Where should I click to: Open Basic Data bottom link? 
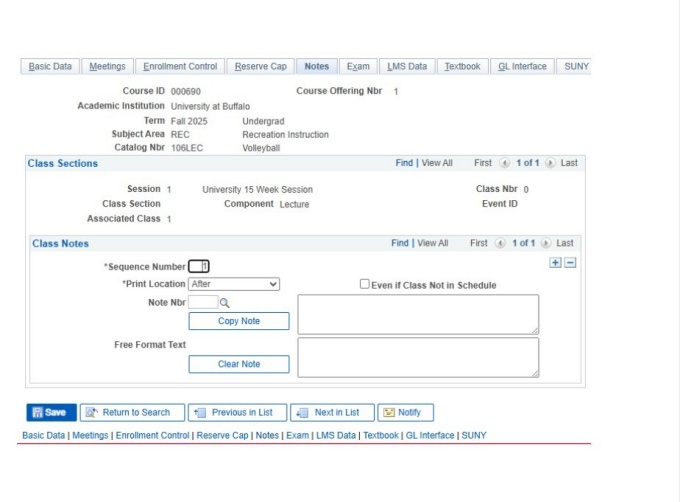[43, 435]
